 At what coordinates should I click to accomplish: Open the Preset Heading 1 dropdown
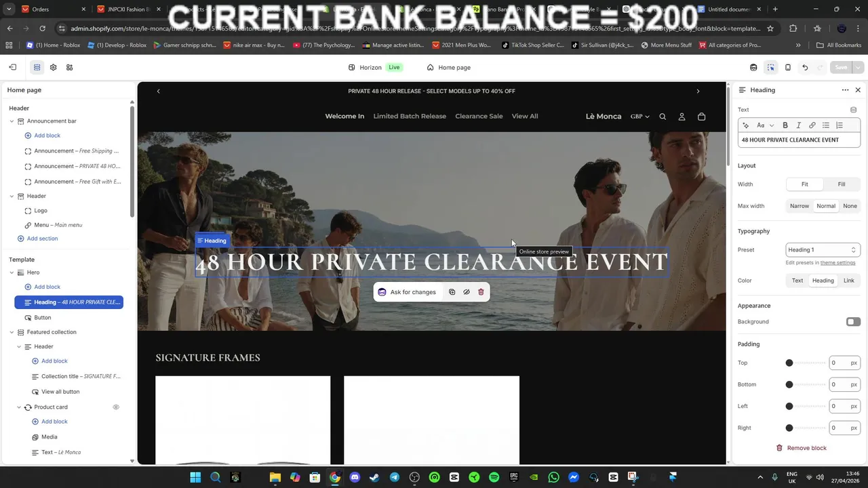click(x=823, y=250)
